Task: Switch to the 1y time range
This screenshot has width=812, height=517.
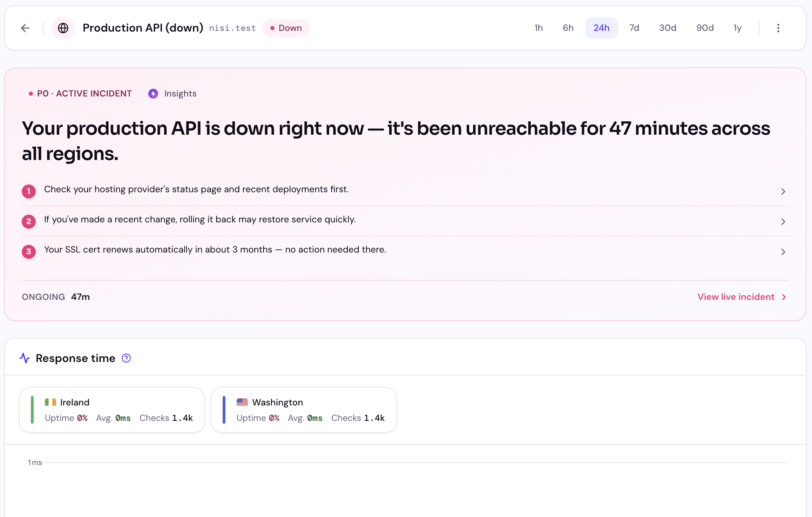Action: 738,28
